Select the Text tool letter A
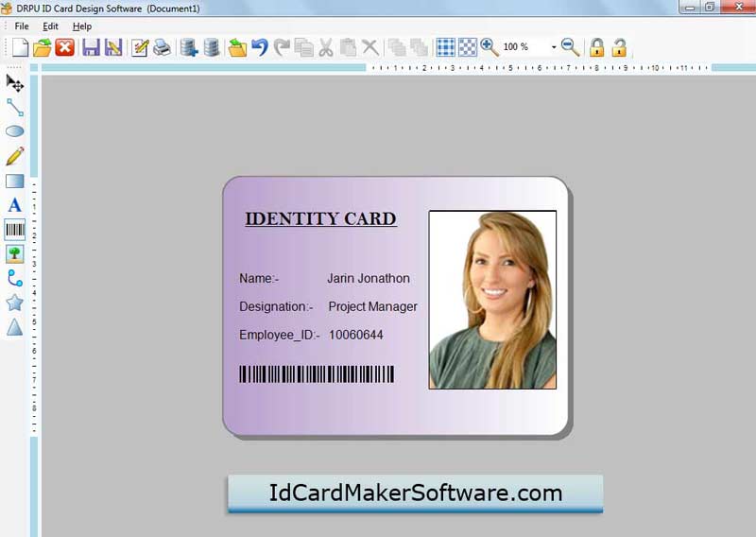This screenshot has width=756, height=537. [x=15, y=205]
